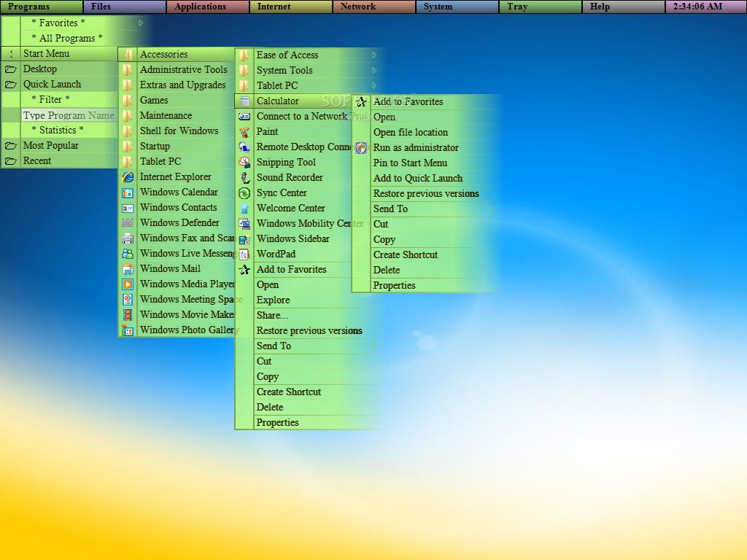Click the Filter entry
This screenshot has width=747, height=560.
pos(50,99)
